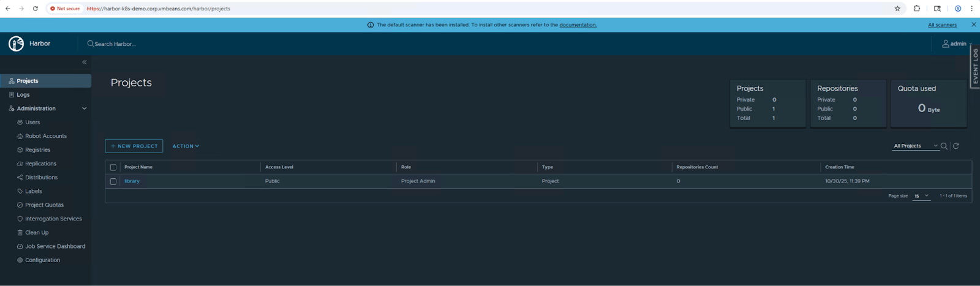980x286 pixels.
Task: Open Clean Up page
Action: (x=37, y=232)
